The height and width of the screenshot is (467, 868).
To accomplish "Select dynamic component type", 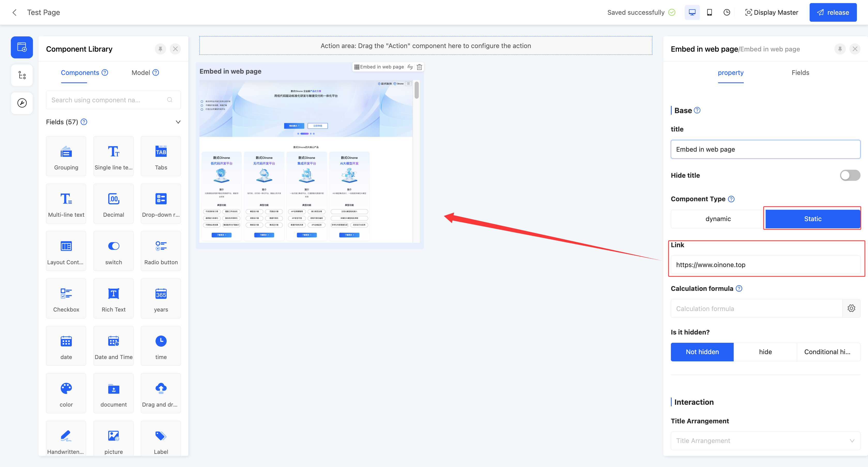I will [x=718, y=219].
